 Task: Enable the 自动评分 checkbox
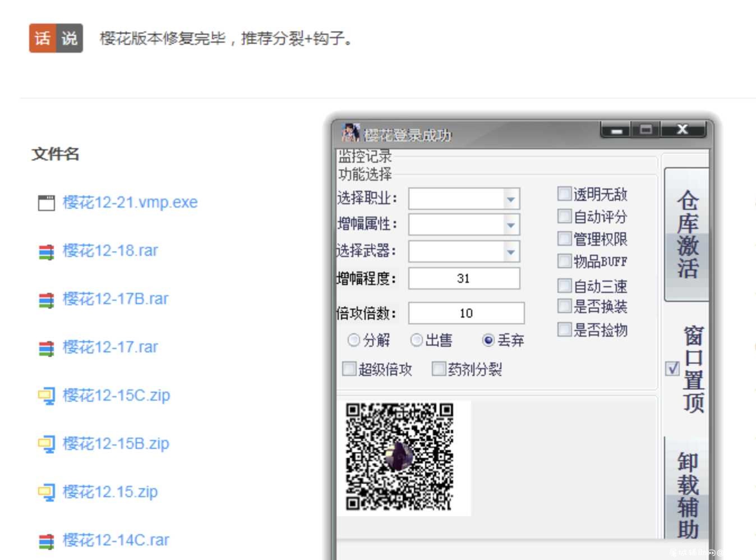[564, 216]
